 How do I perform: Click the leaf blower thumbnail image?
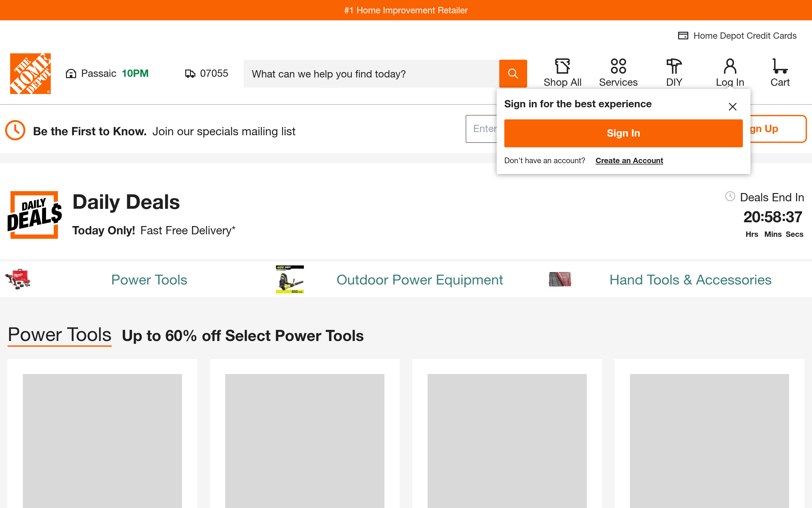coord(290,279)
